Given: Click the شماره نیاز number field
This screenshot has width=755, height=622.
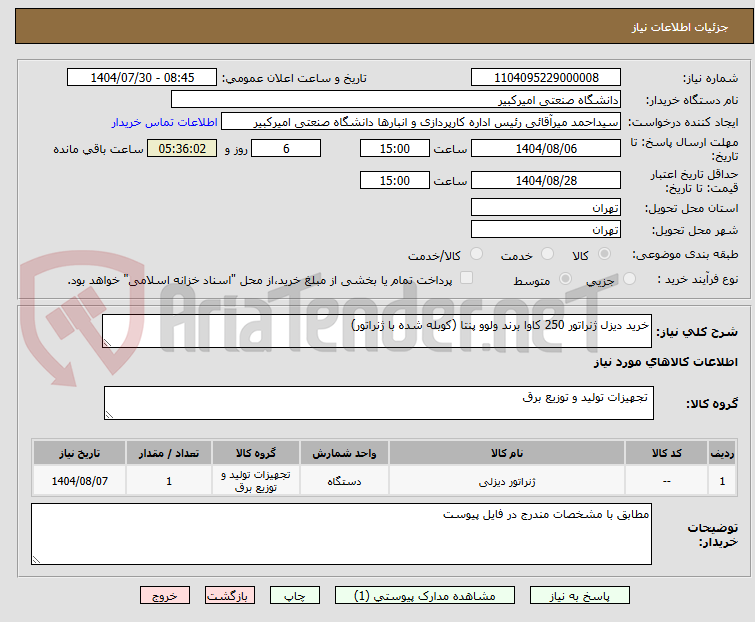Looking at the screenshot, I should tap(546, 78).
